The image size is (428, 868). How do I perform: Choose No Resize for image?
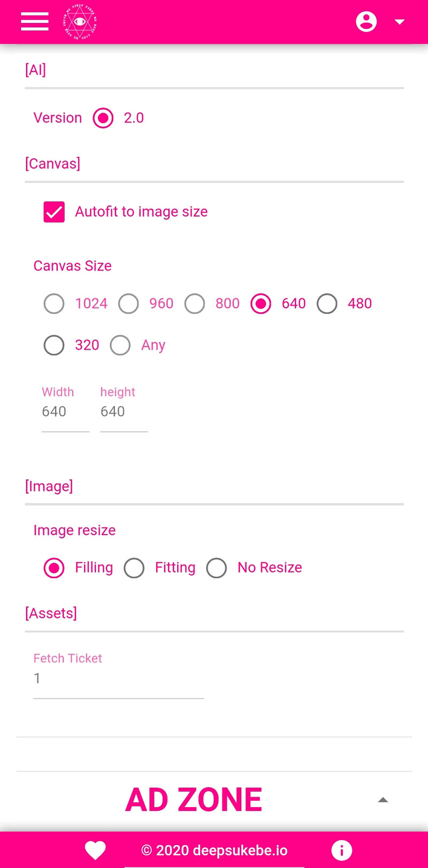point(217,568)
